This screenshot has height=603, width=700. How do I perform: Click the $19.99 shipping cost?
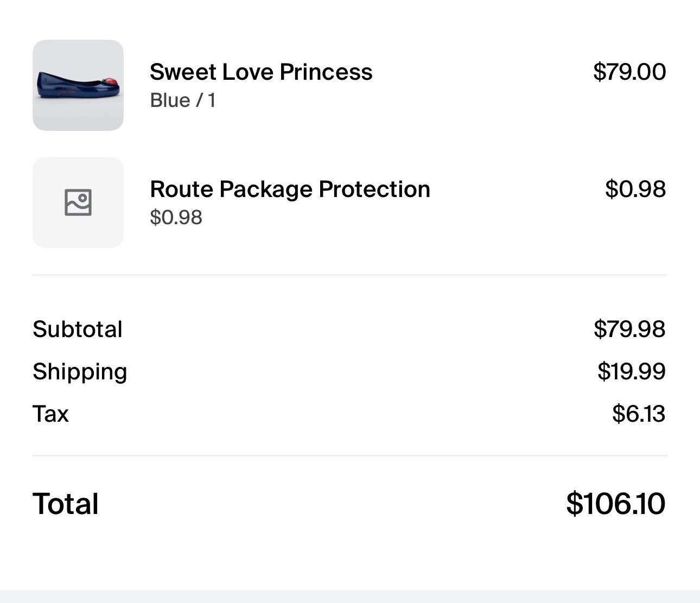[x=632, y=371]
